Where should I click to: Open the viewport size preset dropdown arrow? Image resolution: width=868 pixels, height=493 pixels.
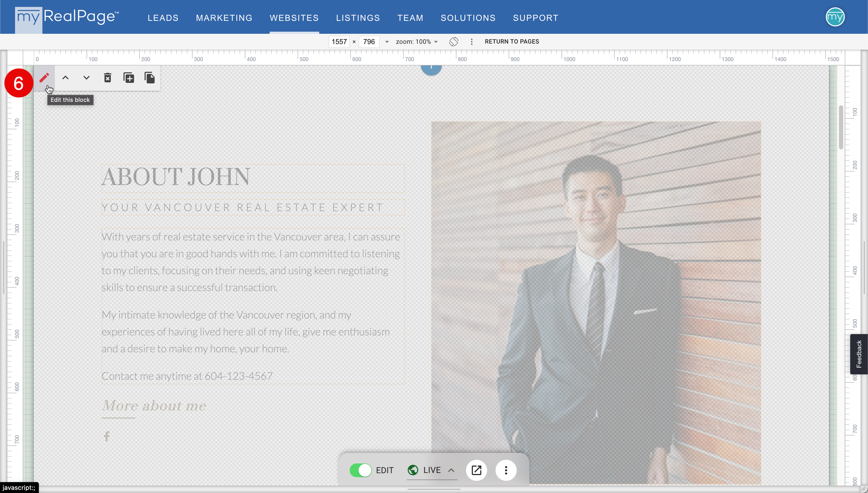387,42
